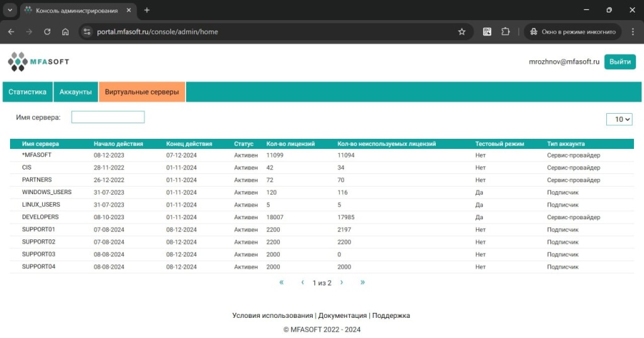
Task: Jump to last table page
Action: point(362,282)
